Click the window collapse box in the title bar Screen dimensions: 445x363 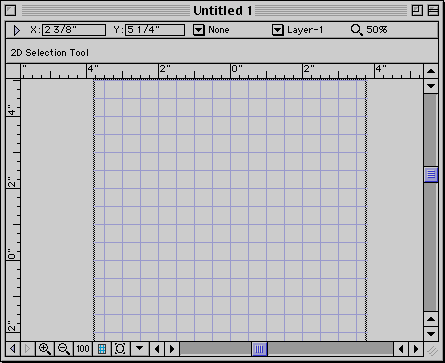point(433,10)
